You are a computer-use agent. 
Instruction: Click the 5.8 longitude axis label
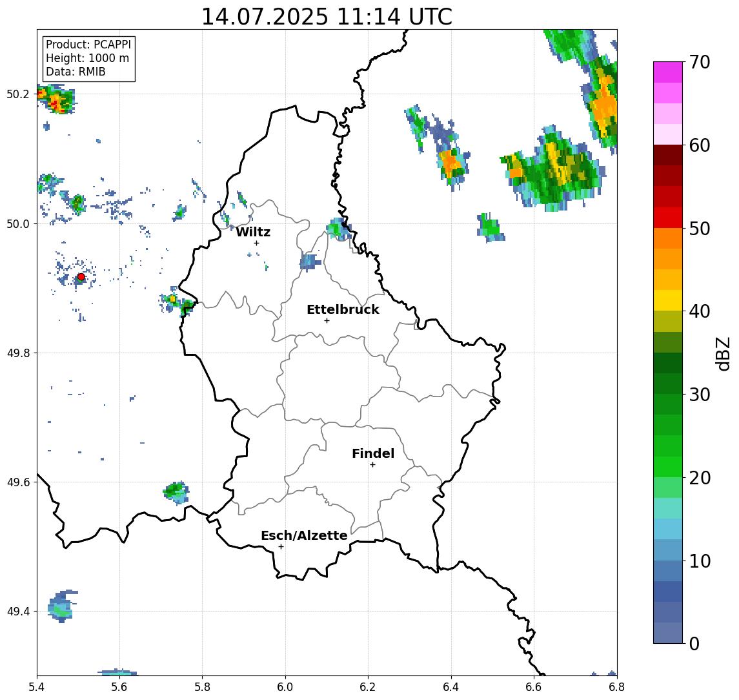[203, 687]
